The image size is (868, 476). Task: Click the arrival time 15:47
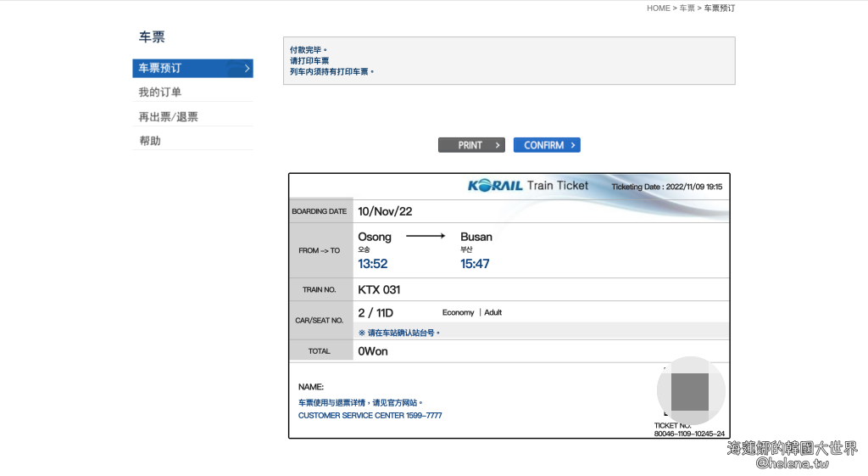(475, 264)
